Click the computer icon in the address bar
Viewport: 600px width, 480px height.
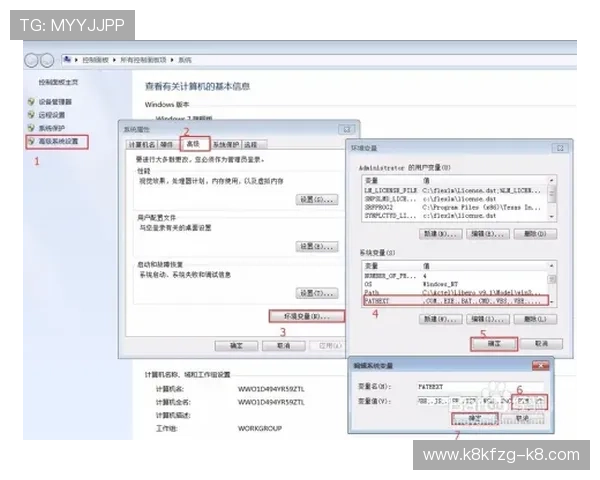pyautogui.click(x=67, y=59)
